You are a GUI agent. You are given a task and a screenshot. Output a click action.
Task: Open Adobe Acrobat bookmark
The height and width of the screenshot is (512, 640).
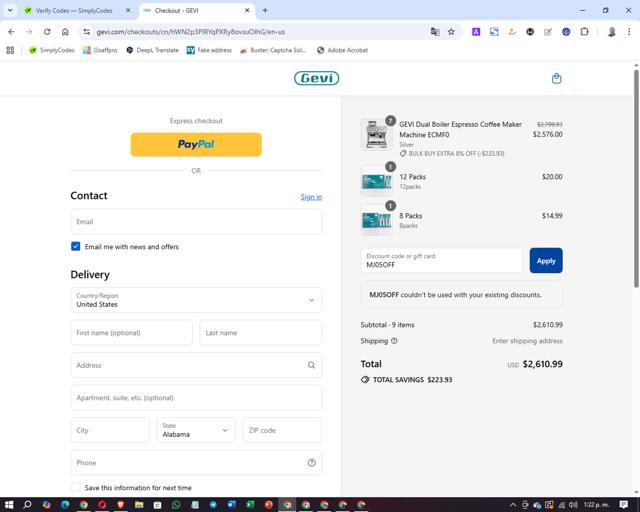pos(342,50)
